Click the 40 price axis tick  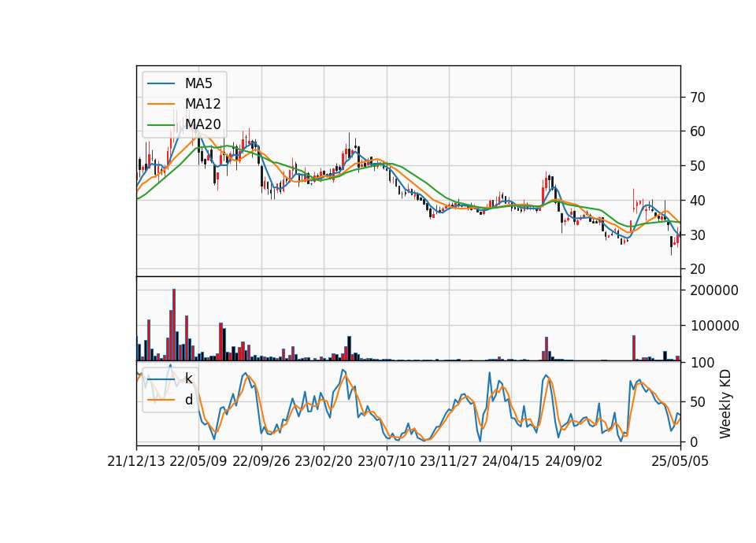[x=698, y=201]
